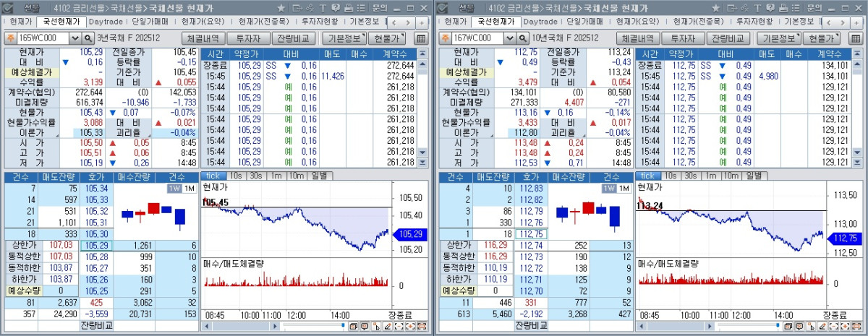
Task: Open 기본정보 dropdown button in right window
Action: (x=779, y=38)
